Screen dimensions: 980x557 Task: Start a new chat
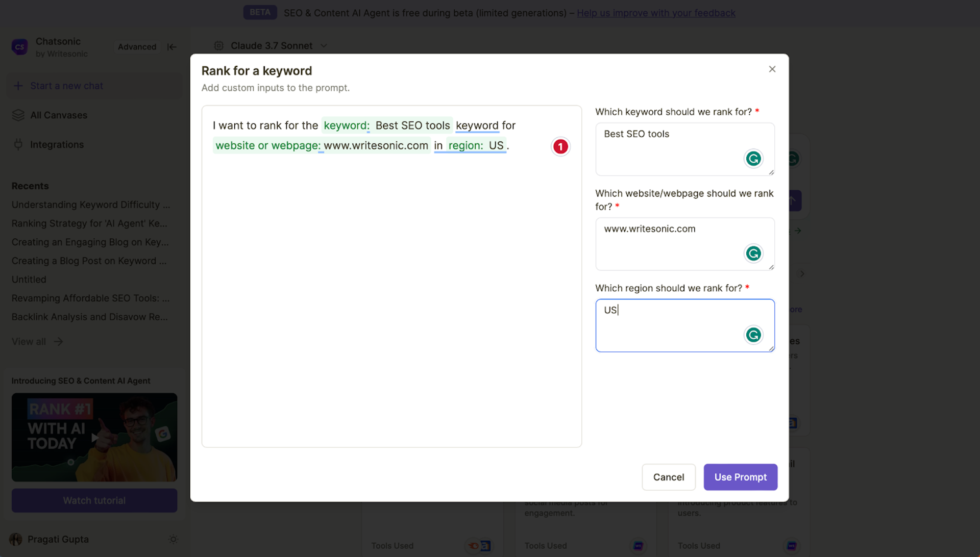pyautogui.click(x=94, y=86)
